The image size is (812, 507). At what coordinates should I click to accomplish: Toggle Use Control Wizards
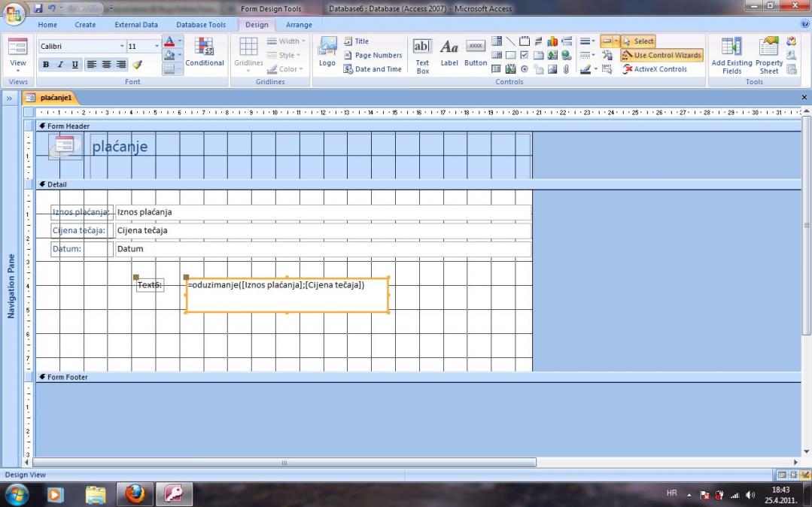(661, 55)
